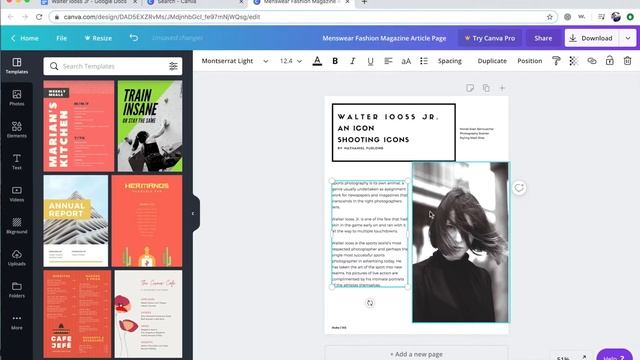Click the copy style paint roller icon
The image size is (640, 360).
click(x=556, y=61)
